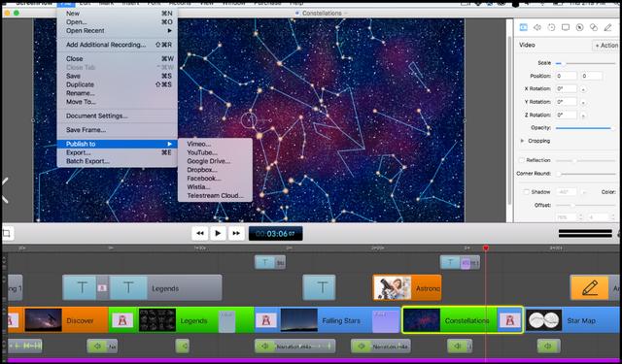Publish to Facebook...
The image size is (622, 364).
pos(215,179)
